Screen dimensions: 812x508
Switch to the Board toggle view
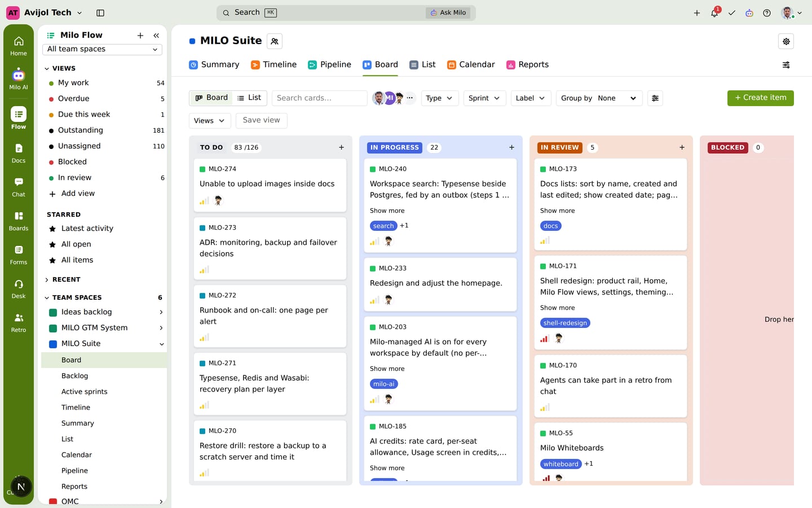[x=211, y=98]
